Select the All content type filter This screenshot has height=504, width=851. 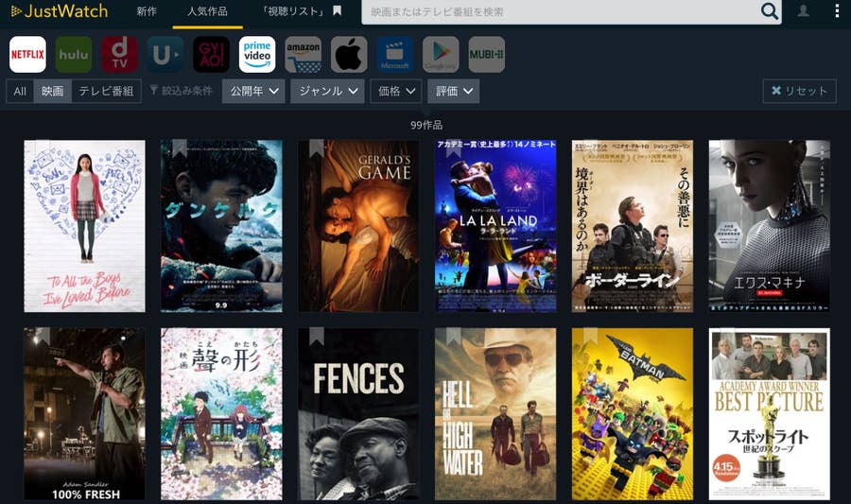pyautogui.click(x=20, y=91)
